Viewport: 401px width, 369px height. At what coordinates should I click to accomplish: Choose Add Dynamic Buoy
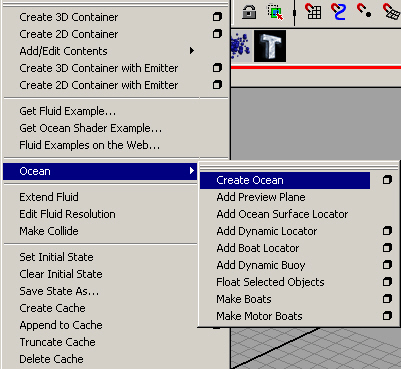(261, 265)
